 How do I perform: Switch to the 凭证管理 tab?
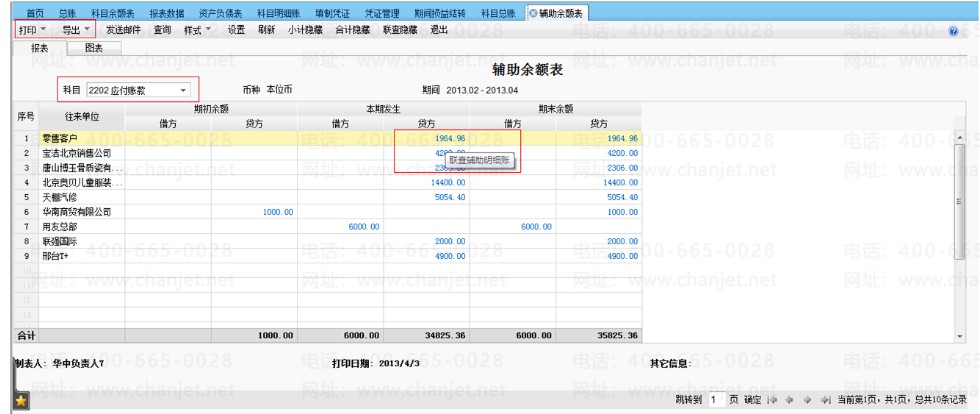(x=382, y=13)
